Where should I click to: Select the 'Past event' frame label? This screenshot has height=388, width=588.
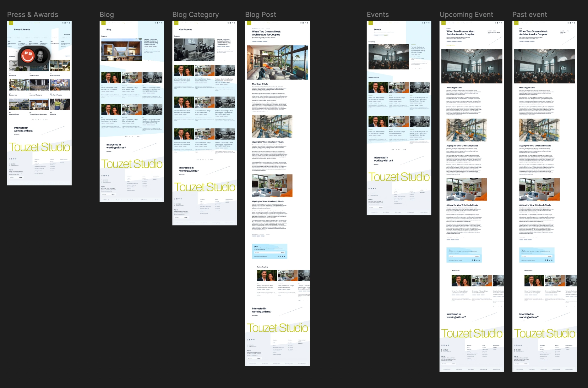[x=530, y=15]
